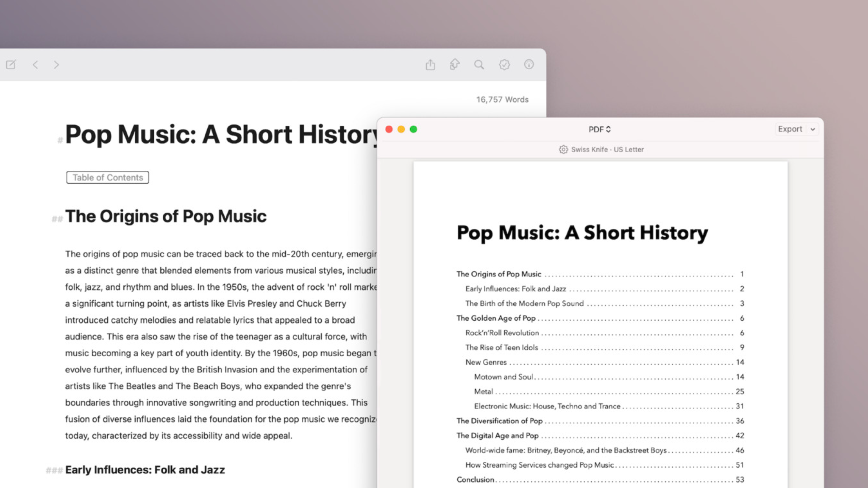Search the sheet using the magnifier icon
Image resolution: width=868 pixels, height=488 pixels.
click(479, 65)
